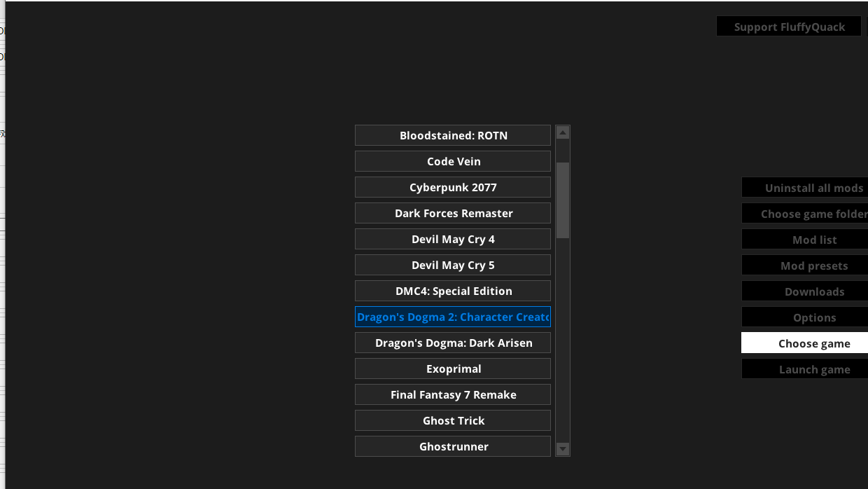Select Dragon's Dogma 2: Character Creator
Screen dimensions: 868x489
(453, 317)
